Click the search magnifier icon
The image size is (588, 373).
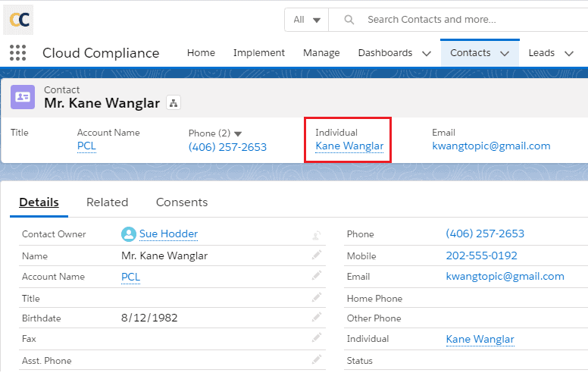pyautogui.click(x=349, y=20)
